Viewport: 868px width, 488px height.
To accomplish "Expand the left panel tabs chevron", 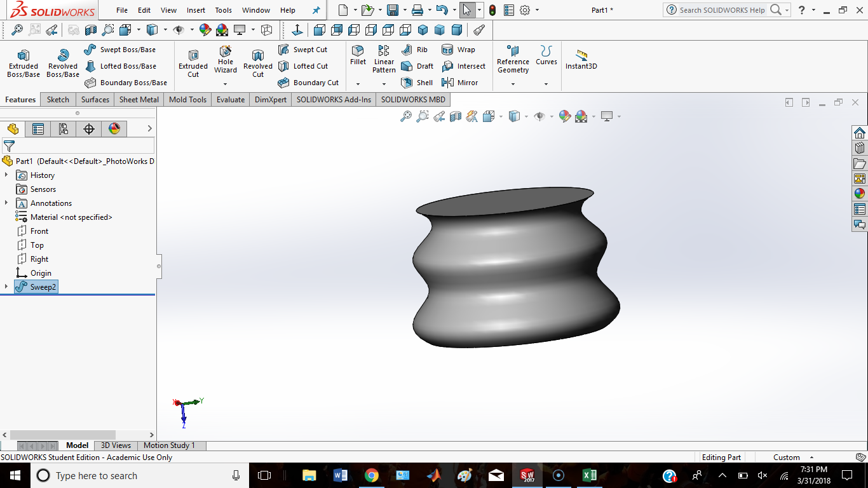I will coord(149,128).
